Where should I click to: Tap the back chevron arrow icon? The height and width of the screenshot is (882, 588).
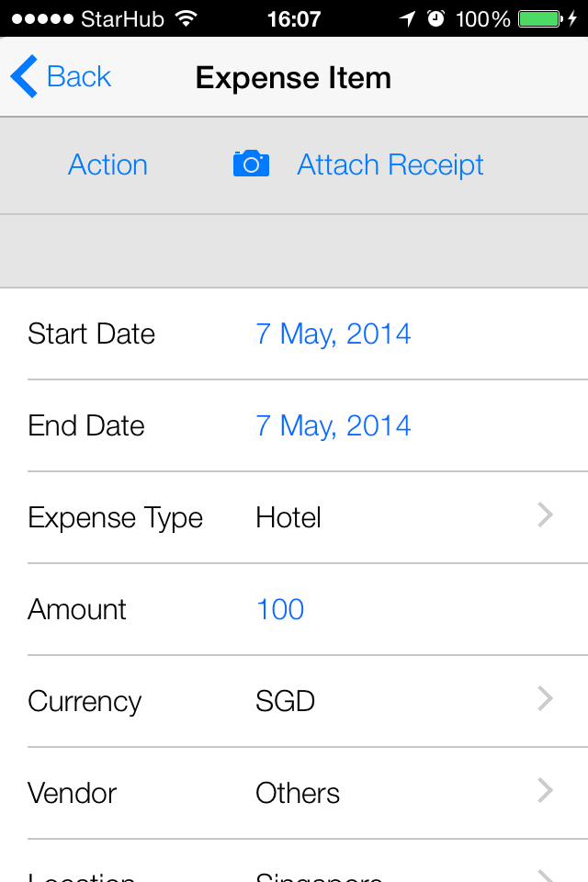[x=24, y=76]
